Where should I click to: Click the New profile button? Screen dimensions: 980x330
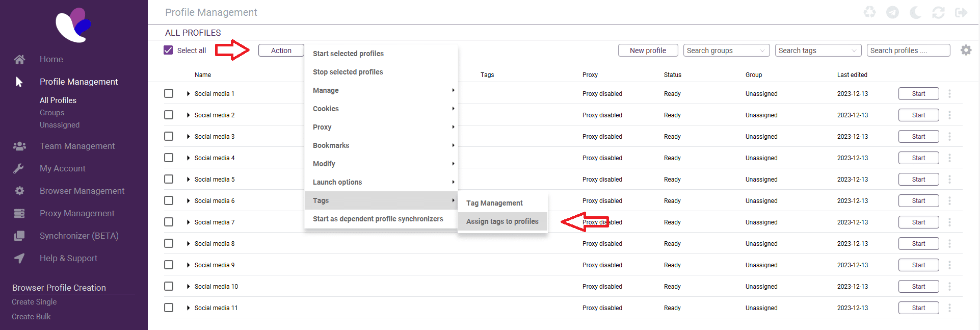[x=648, y=50]
